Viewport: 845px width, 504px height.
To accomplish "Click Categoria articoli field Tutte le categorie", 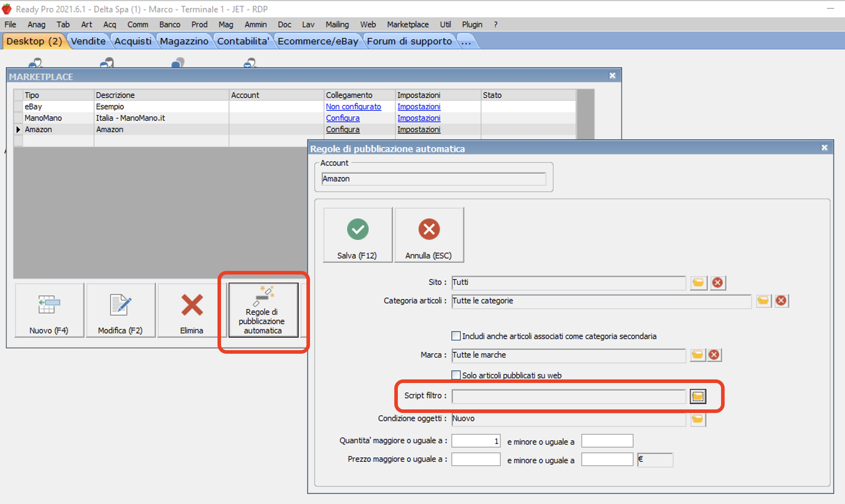I will point(601,301).
